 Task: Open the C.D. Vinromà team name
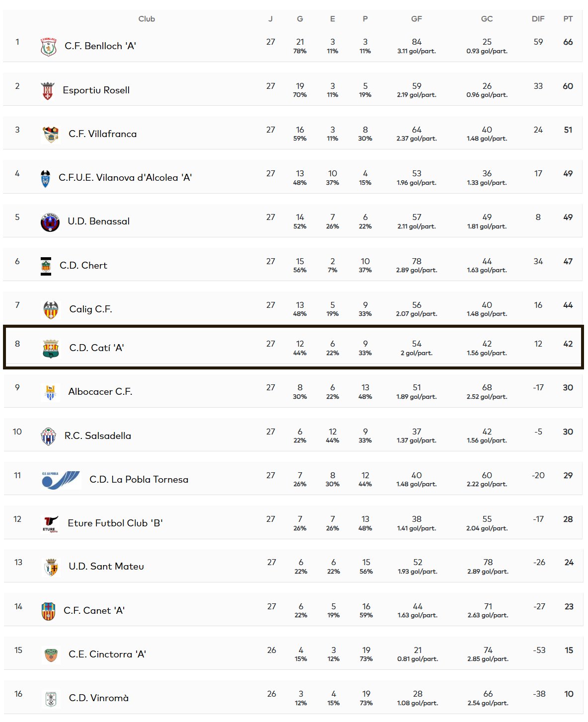pos(99,698)
